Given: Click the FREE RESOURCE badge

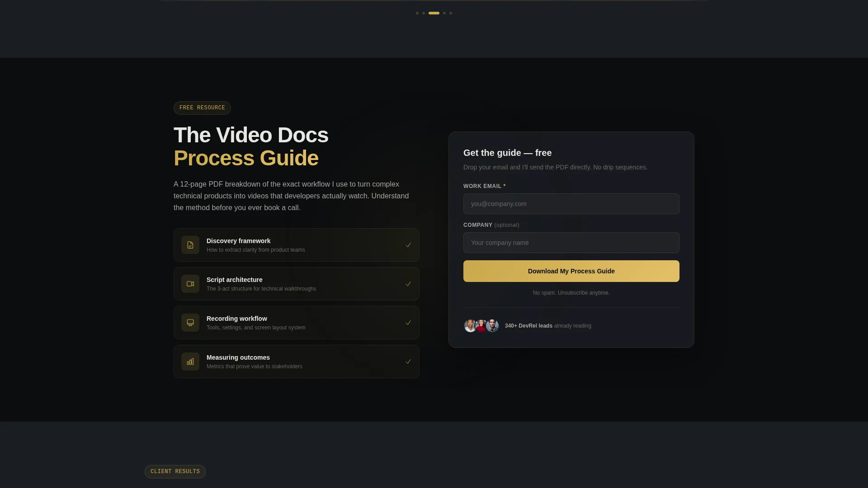Looking at the screenshot, I should click(202, 108).
